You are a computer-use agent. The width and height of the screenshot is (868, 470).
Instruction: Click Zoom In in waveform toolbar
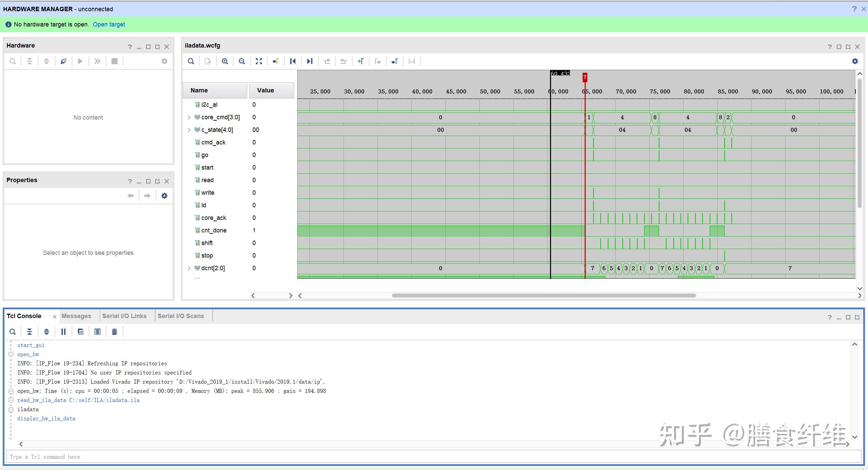click(x=225, y=61)
